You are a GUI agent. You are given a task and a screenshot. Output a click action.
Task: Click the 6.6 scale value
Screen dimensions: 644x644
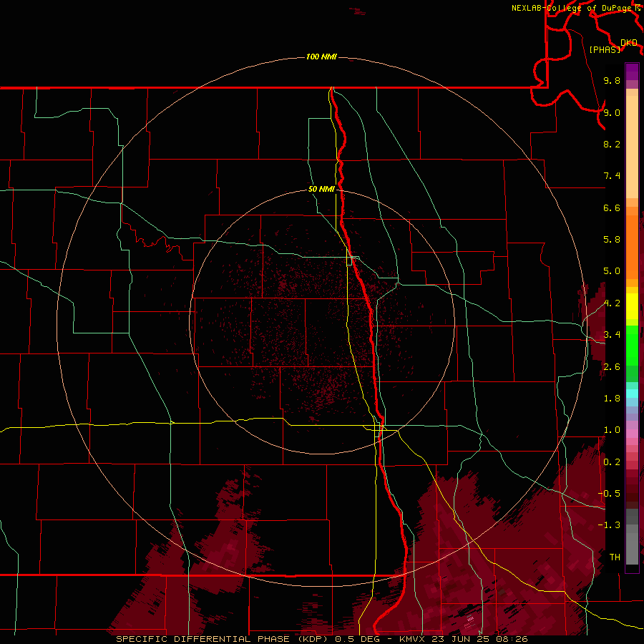(612, 208)
